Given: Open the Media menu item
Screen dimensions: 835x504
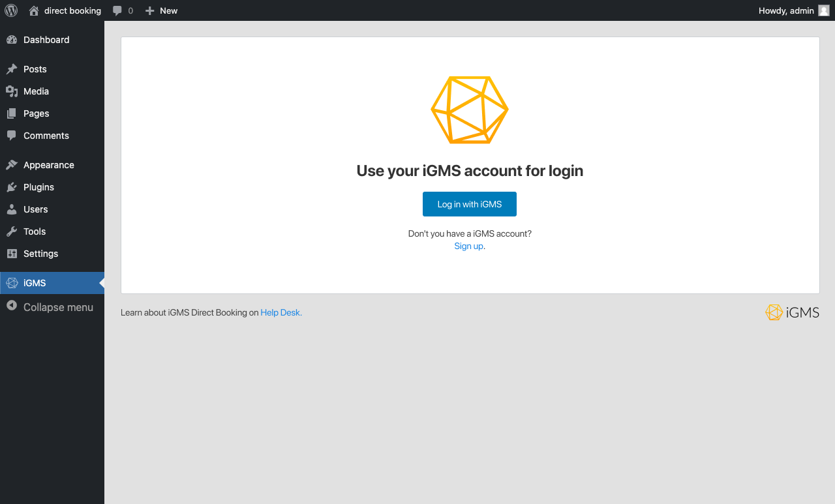Looking at the screenshot, I should (x=52, y=91).
